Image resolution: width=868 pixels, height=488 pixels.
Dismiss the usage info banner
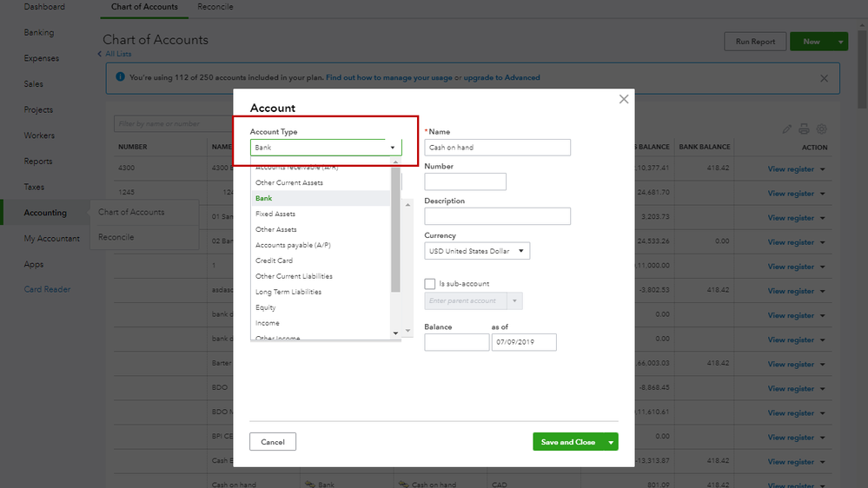point(824,78)
